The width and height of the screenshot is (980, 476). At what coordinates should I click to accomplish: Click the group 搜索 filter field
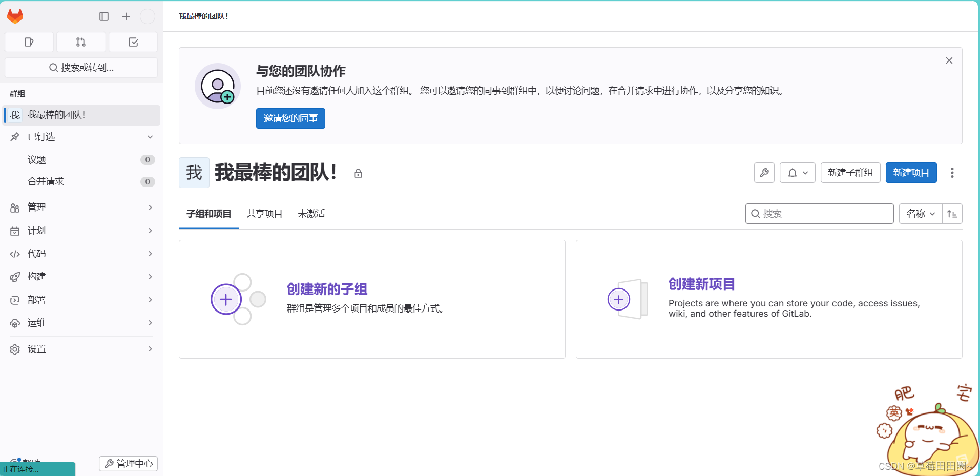(x=820, y=214)
